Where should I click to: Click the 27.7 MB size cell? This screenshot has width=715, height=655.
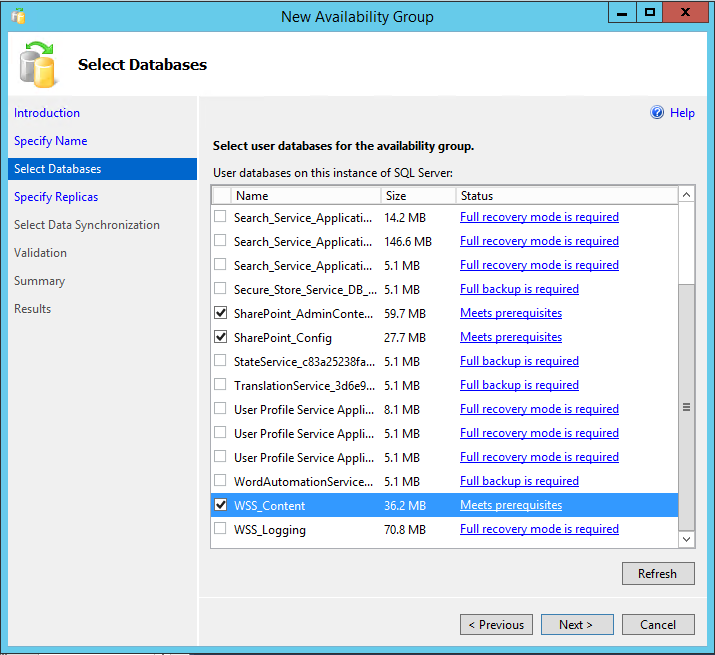pos(404,338)
